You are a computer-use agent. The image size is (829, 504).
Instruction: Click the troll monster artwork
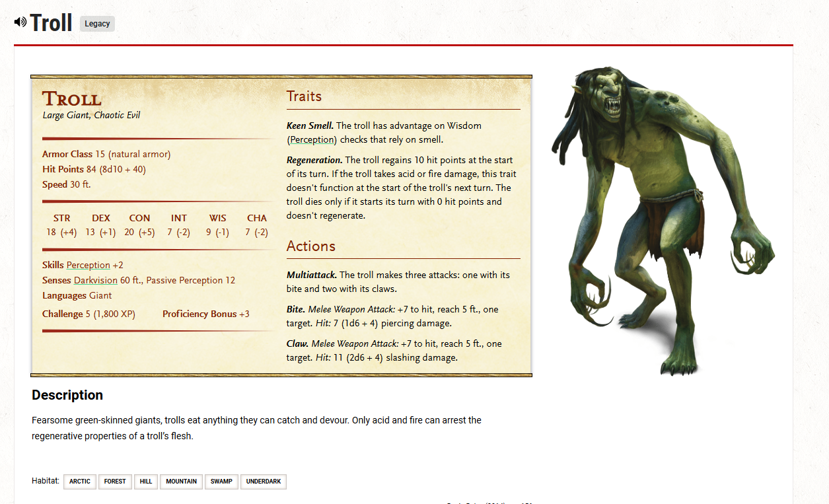click(663, 221)
